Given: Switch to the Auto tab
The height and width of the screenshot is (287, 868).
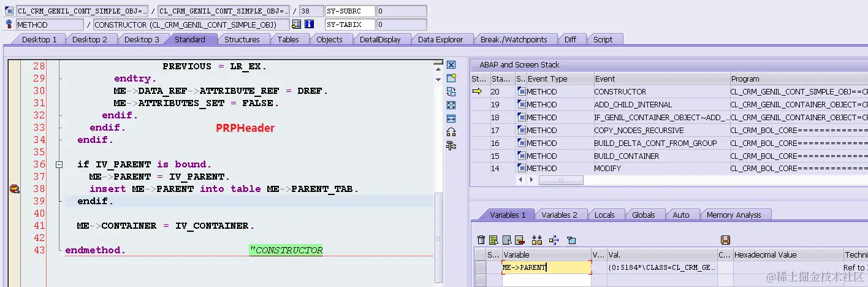Looking at the screenshot, I should coord(681,215).
